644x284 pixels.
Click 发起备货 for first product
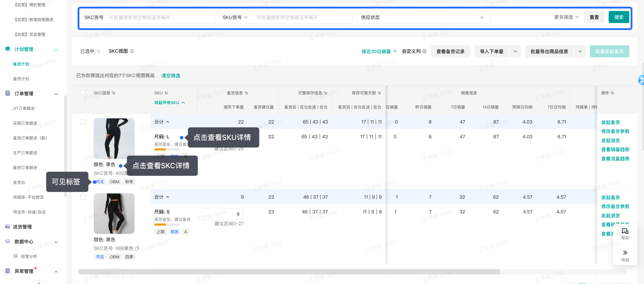(610, 122)
